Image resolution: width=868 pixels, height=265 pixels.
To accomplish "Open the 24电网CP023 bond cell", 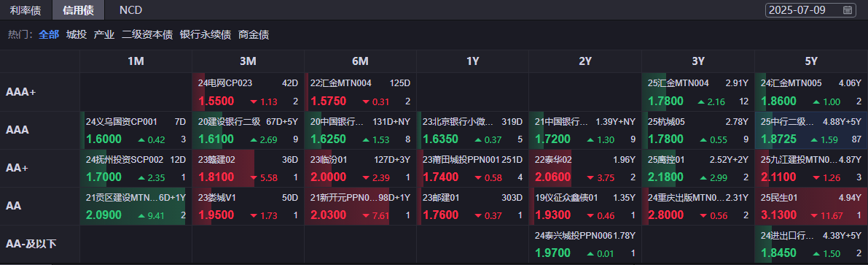I will [248, 92].
